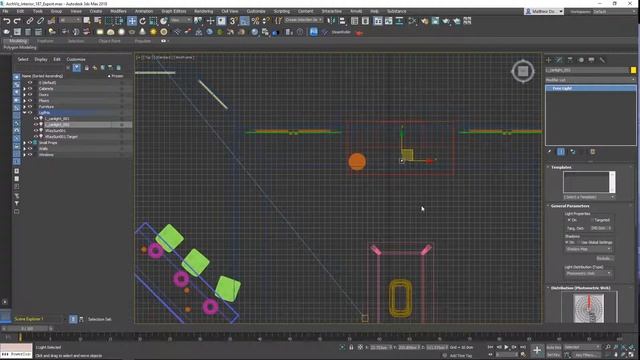Select the Free Light entry in modifier stack
This screenshot has width=640, height=360.
click(591, 88)
